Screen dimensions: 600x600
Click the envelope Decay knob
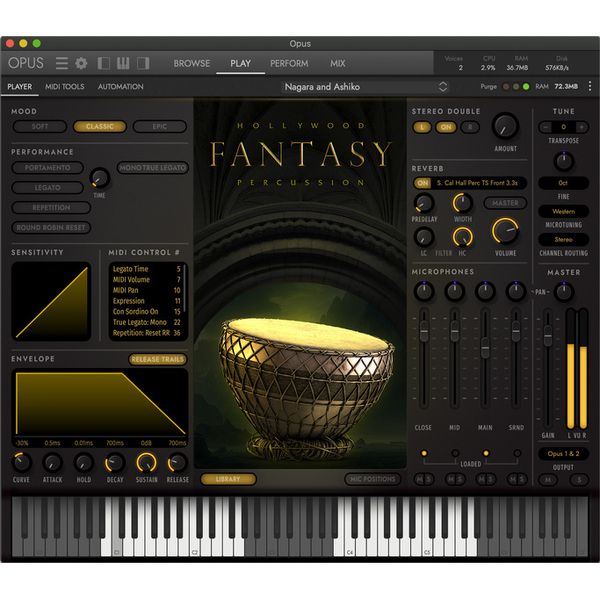115,463
